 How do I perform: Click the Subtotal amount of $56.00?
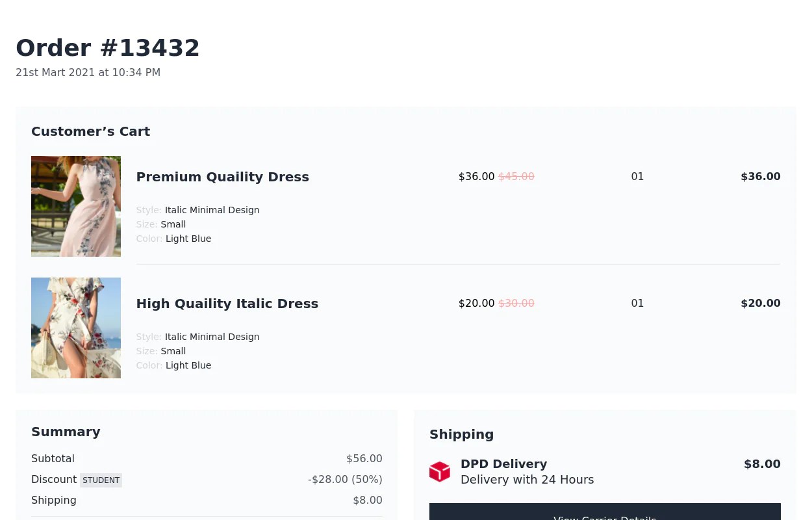click(364, 458)
